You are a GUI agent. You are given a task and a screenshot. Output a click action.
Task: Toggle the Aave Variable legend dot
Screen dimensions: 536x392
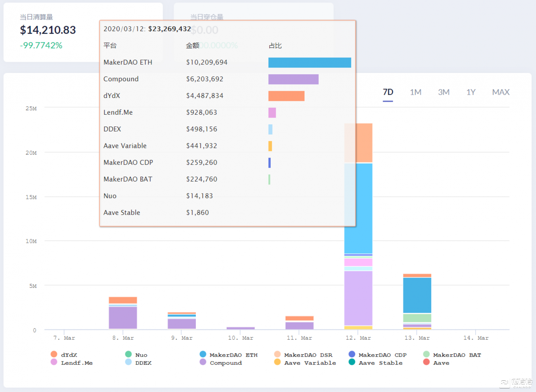(x=277, y=362)
